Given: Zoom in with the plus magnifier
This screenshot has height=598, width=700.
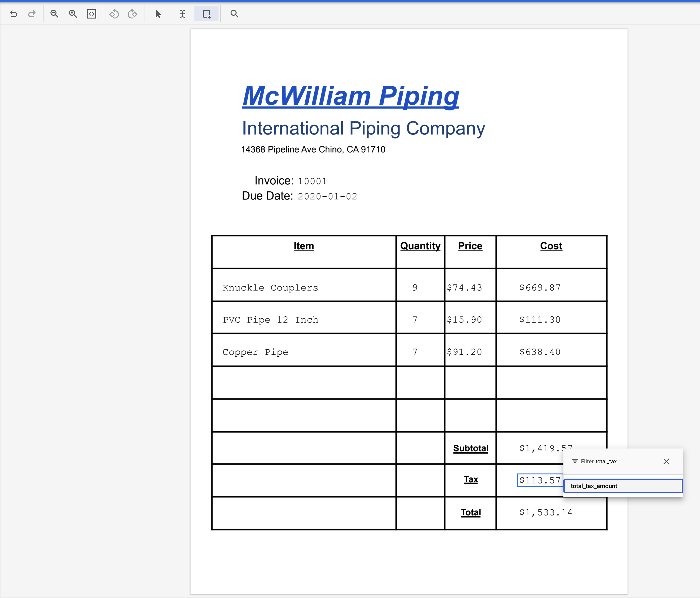Looking at the screenshot, I should (x=73, y=14).
